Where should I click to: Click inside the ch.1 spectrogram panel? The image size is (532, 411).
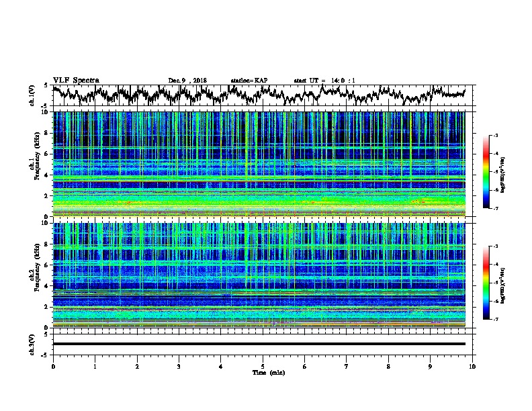pos(259,164)
